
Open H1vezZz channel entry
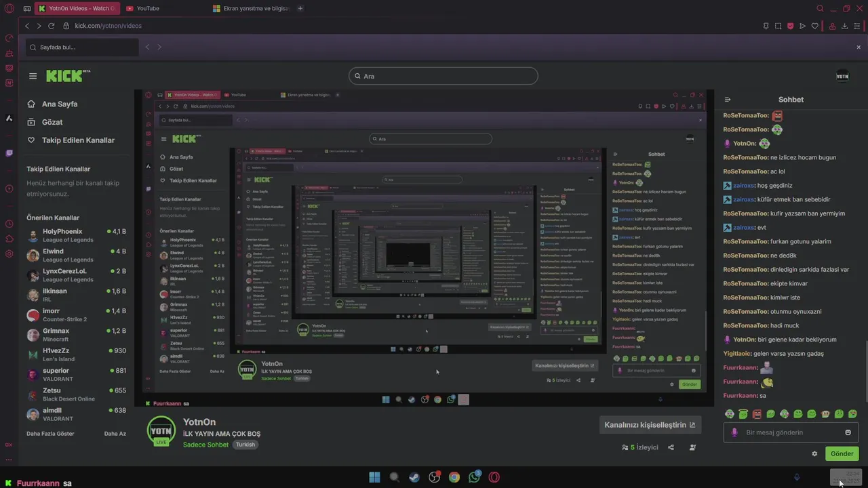[76, 354]
